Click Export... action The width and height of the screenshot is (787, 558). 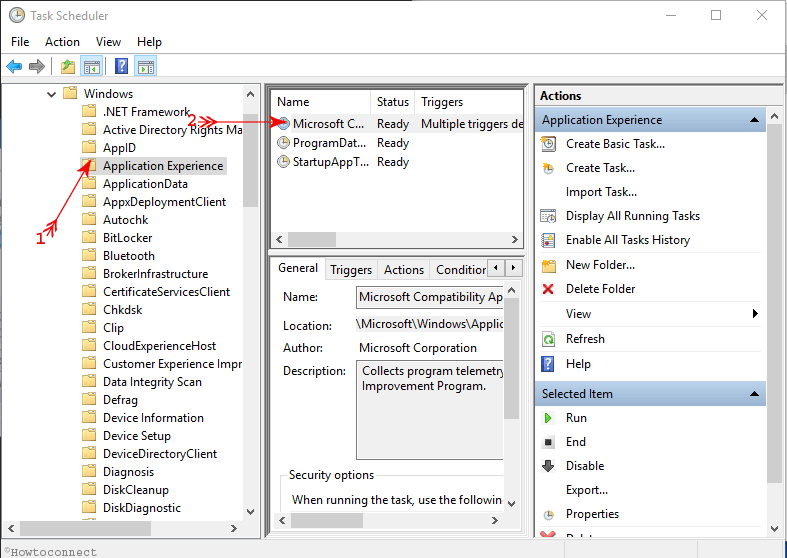pyautogui.click(x=587, y=490)
